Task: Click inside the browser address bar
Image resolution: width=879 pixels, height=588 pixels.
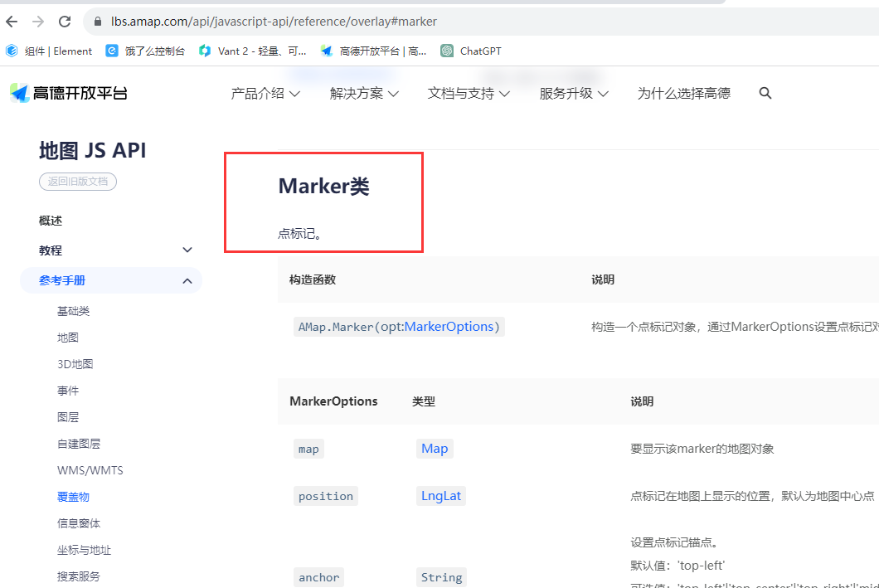Action: click(332, 22)
